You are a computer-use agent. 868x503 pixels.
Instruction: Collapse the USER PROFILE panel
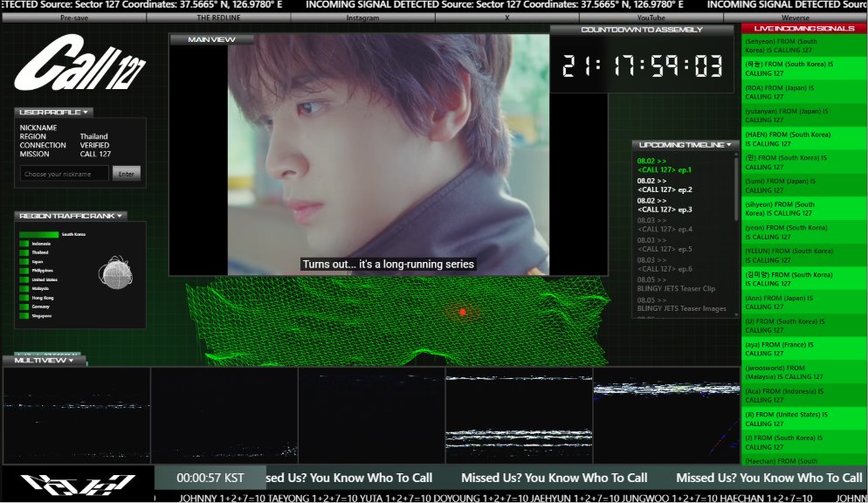(53, 112)
